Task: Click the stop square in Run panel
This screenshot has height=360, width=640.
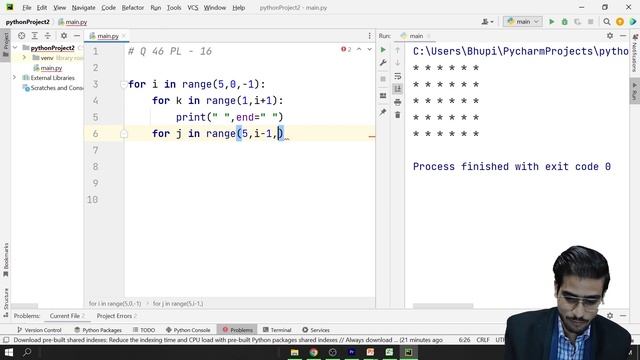Action: point(383,79)
